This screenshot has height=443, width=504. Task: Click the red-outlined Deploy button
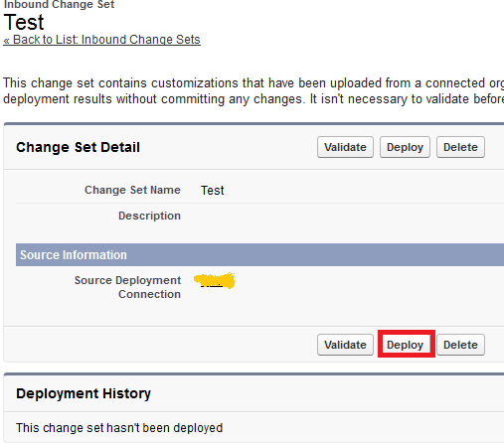point(406,345)
